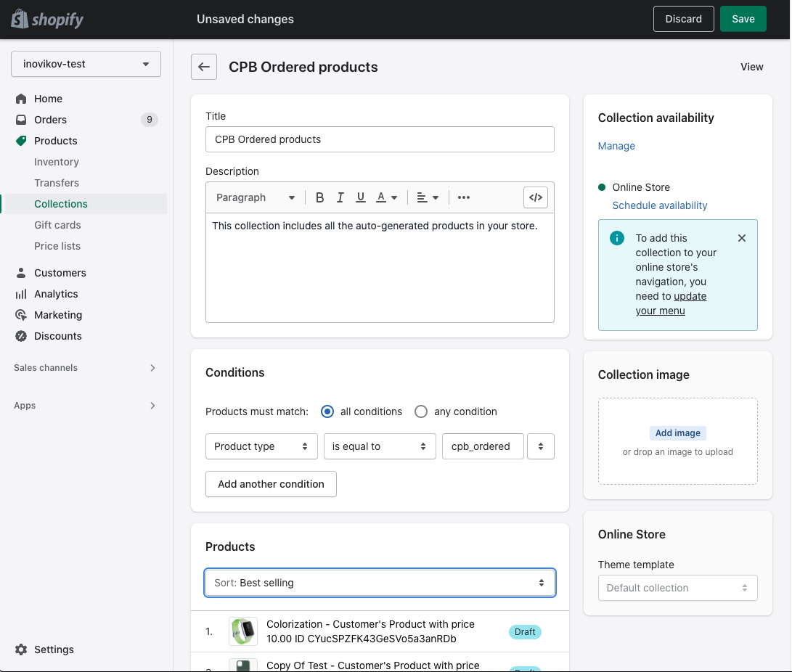Image resolution: width=792 pixels, height=672 pixels.
Task: Click the Orders inbox icon
Action: coord(21,120)
